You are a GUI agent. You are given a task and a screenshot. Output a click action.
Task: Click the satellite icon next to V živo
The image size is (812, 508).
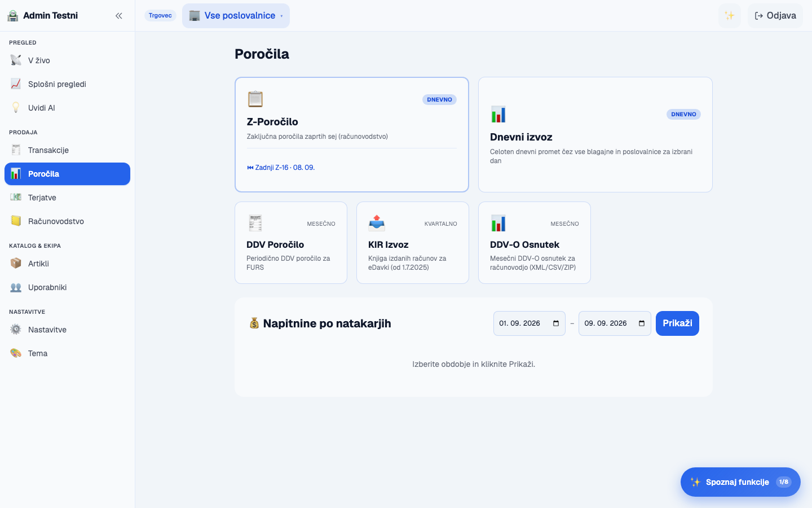[x=16, y=60]
